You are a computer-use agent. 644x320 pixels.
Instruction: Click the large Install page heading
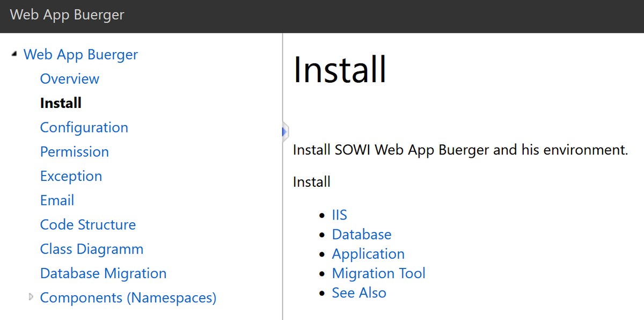click(x=340, y=69)
